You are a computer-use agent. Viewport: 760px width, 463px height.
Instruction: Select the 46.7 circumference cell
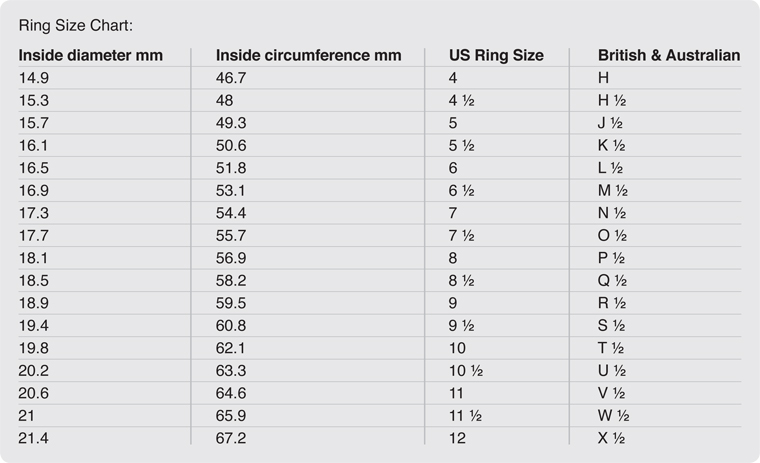pyautogui.click(x=232, y=77)
